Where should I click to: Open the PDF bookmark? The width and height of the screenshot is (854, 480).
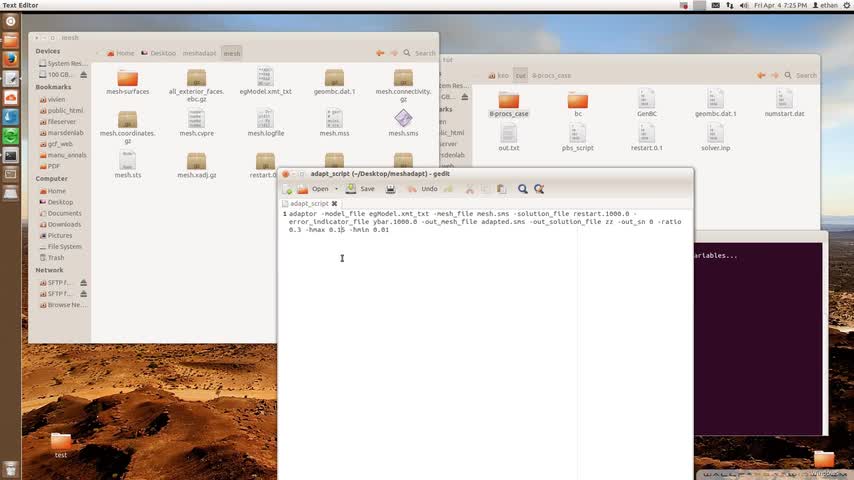point(50,166)
